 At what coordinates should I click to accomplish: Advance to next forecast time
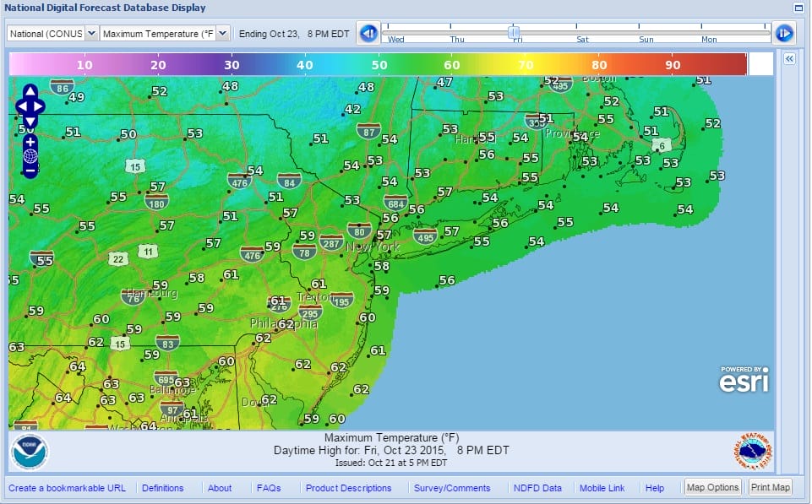783,34
